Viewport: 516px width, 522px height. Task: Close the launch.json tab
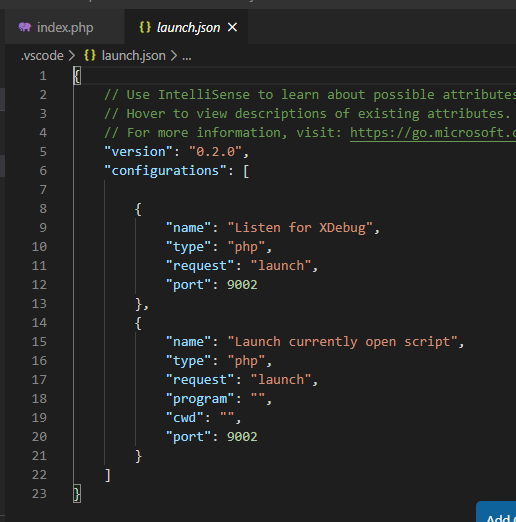(232, 27)
